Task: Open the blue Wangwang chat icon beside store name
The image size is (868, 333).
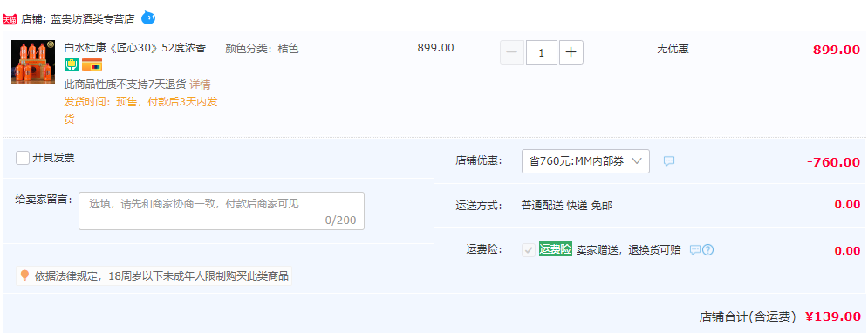Action: (148, 17)
